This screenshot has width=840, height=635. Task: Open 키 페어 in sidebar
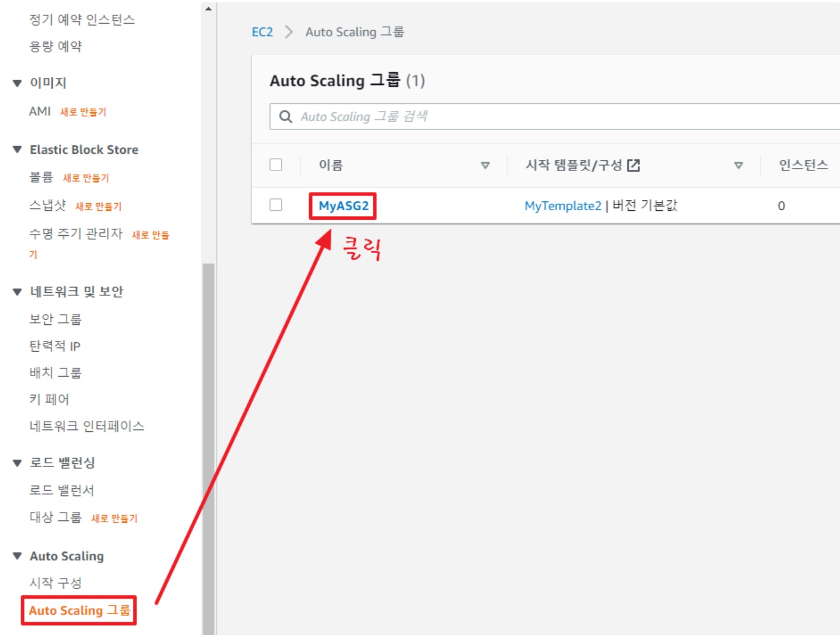[x=49, y=400]
